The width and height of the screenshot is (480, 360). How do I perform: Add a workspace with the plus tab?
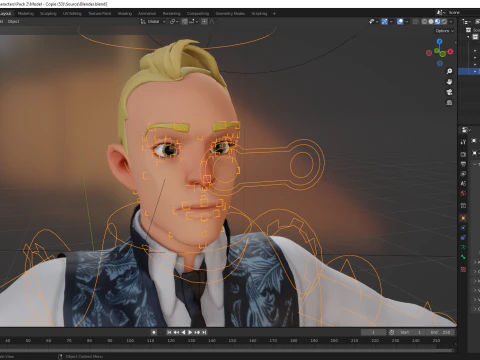[x=274, y=14]
